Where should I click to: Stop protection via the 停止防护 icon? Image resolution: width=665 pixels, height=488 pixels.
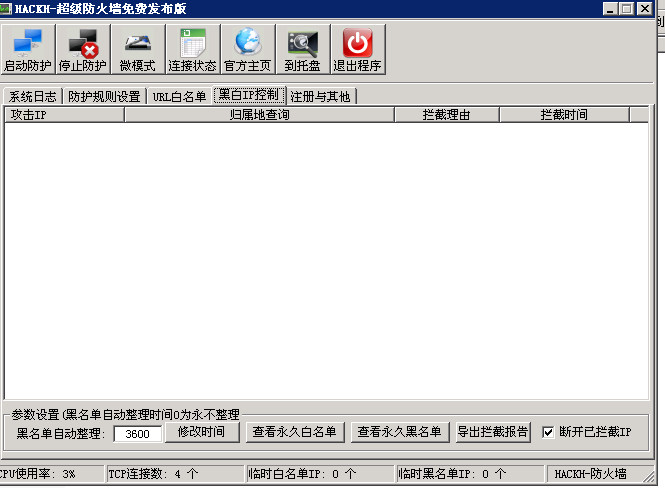83,49
